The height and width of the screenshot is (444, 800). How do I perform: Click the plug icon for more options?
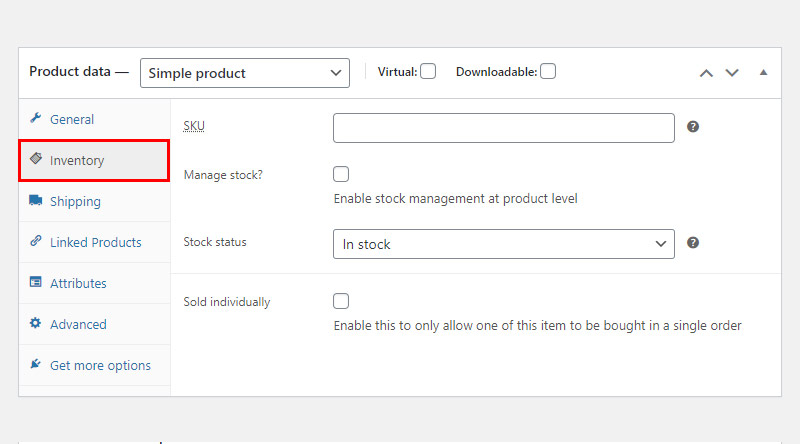35,364
